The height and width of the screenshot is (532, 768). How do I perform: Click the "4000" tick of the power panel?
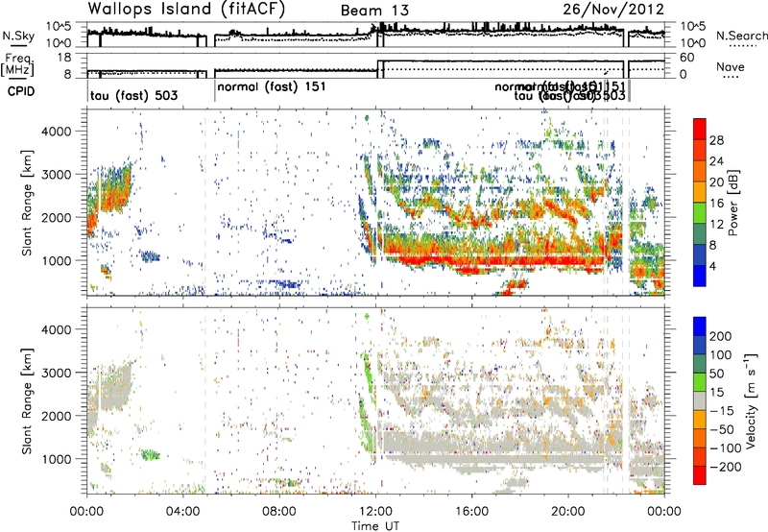tap(56, 132)
